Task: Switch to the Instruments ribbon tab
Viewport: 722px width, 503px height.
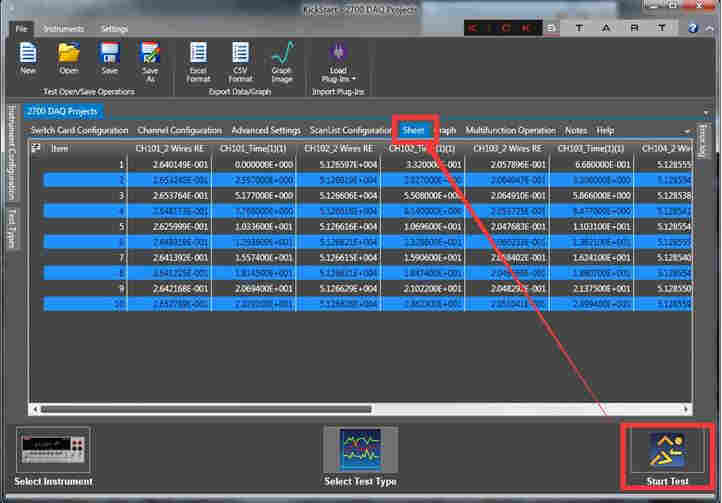Action: pyautogui.click(x=64, y=29)
